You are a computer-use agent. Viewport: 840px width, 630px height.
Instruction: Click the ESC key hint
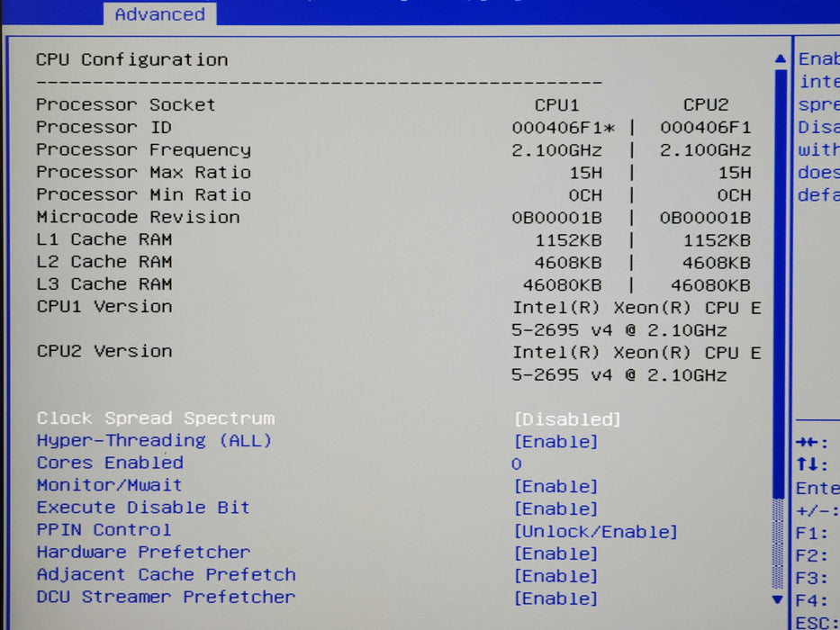pos(817,623)
